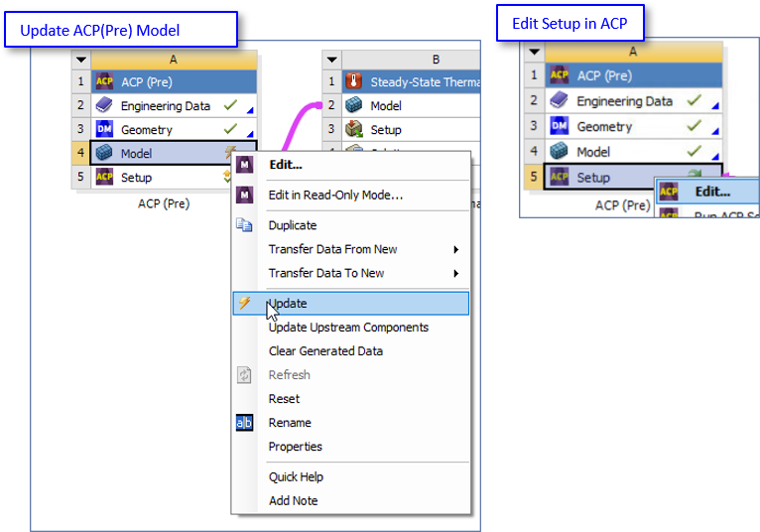Choose Add Note in context menu
The width and height of the screenshot is (760, 532).
351,500
